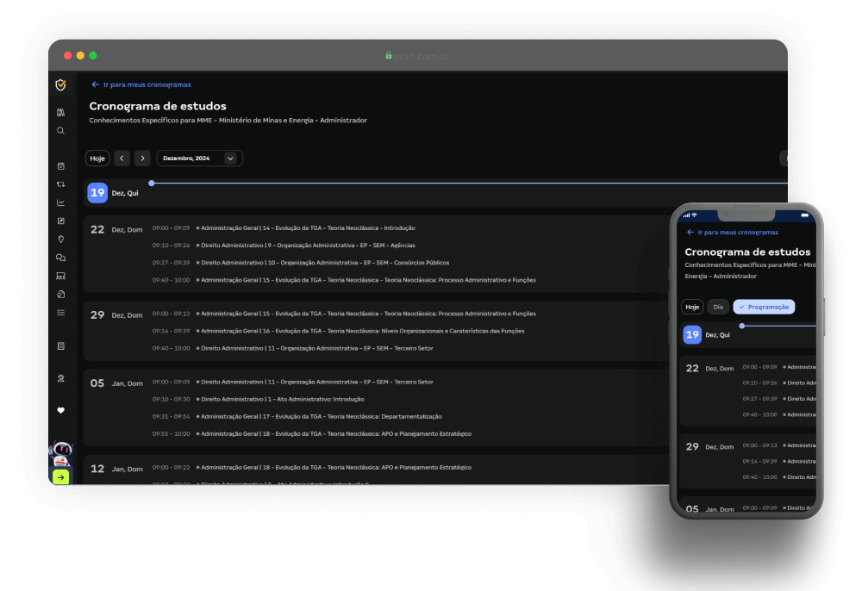This screenshot has width=868, height=591.
Task: Open the line chart statistics icon
Action: click(x=60, y=202)
